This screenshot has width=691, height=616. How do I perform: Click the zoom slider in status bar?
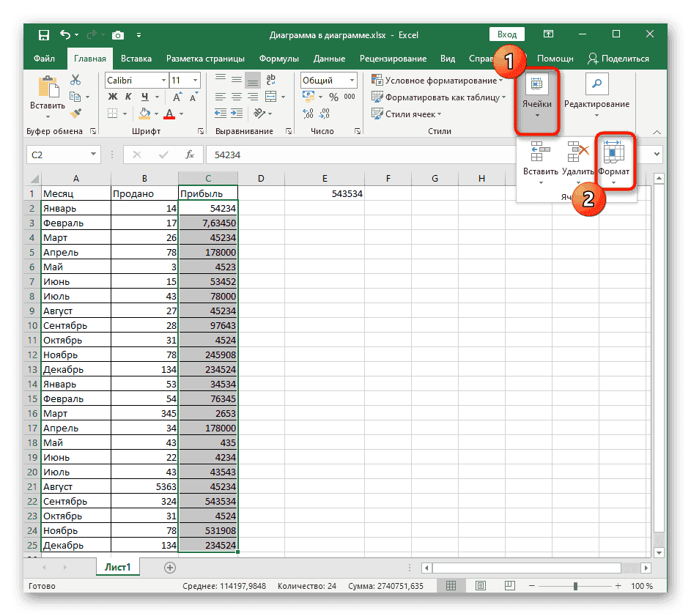576,586
